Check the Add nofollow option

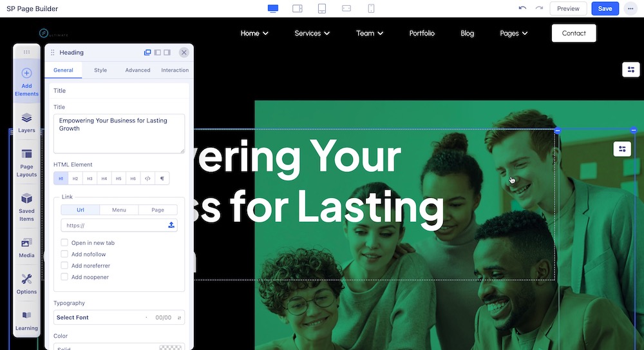64,255
